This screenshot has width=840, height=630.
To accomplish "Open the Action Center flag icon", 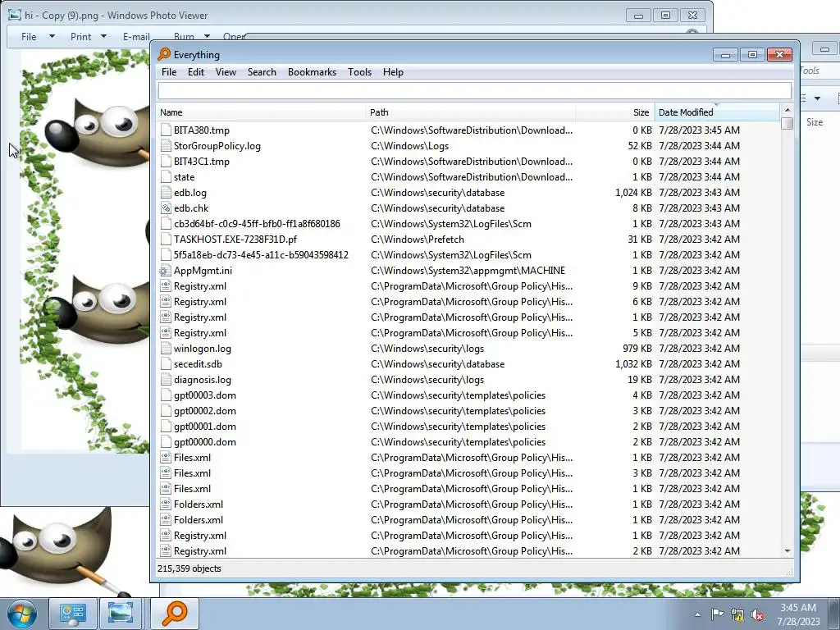I will click(717, 614).
